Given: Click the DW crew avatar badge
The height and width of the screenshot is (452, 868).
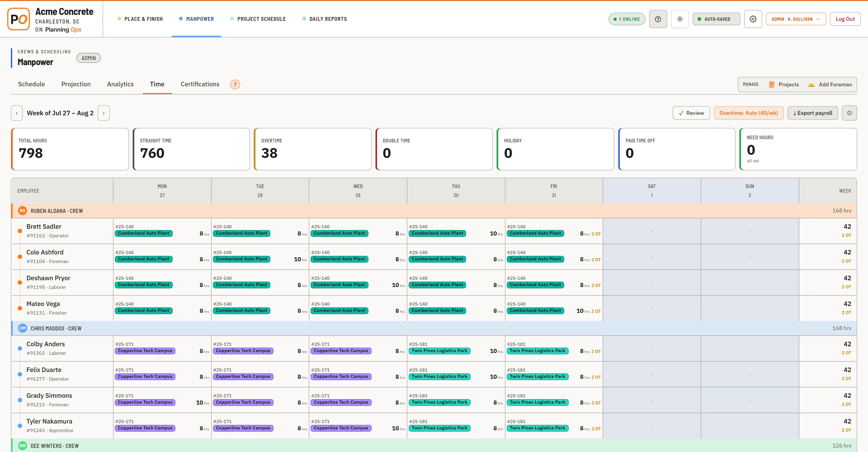Looking at the screenshot, I should click(x=23, y=446).
